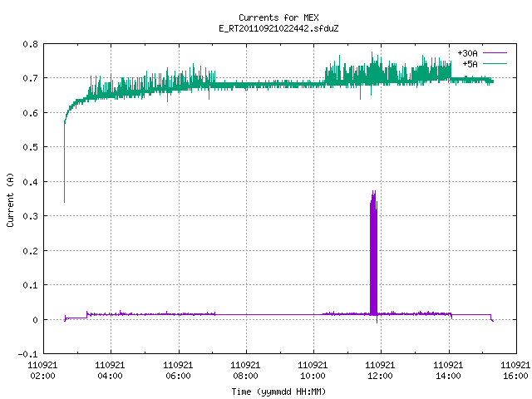The width and height of the screenshot is (532, 399).
Task: Click the -0.1 y-axis tick label
Action: point(27,354)
